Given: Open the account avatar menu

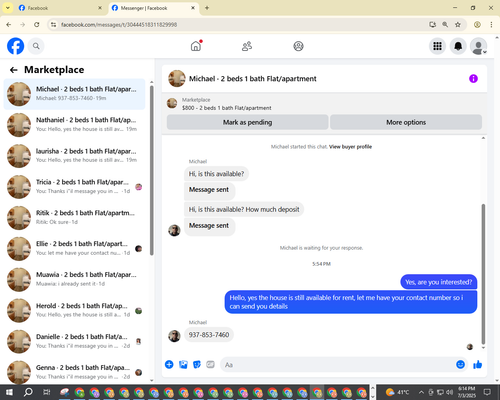Looking at the screenshot, I should tap(479, 46).
